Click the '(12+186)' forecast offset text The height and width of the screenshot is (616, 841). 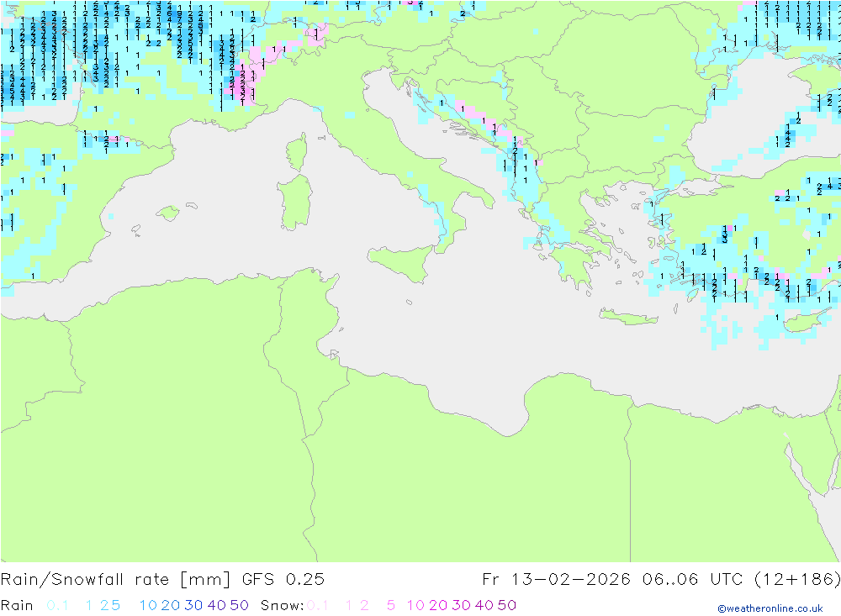click(x=797, y=580)
